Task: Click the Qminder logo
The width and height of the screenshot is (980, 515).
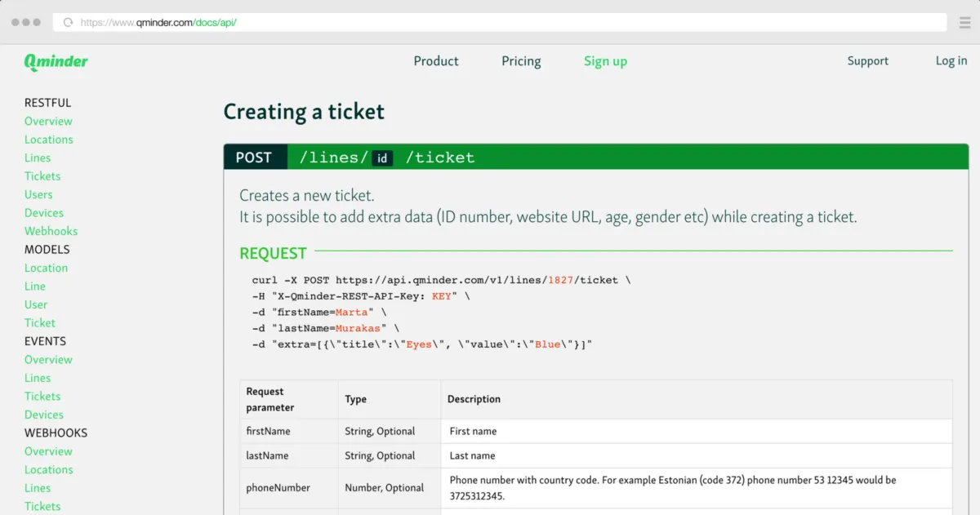Action: pyautogui.click(x=56, y=62)
